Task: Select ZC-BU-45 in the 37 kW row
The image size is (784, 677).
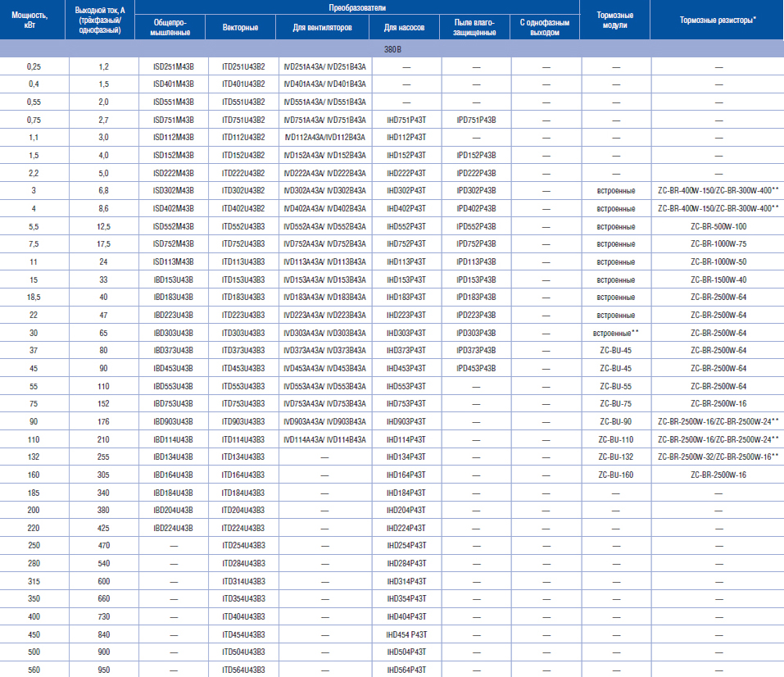Action: (616, 350)
